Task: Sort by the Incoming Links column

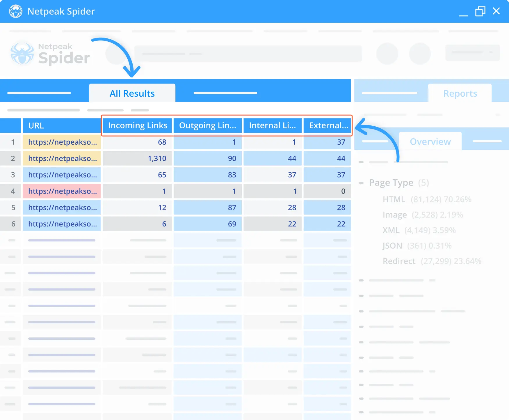Action: (x=137, y=125)
